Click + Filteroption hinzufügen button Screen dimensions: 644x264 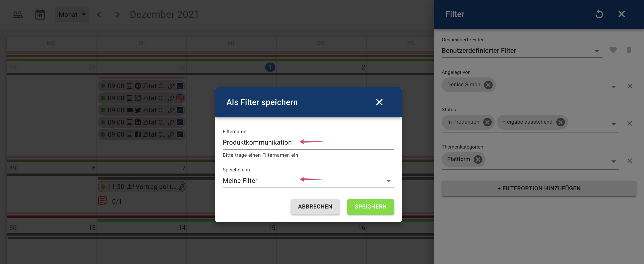coord(539,188)
